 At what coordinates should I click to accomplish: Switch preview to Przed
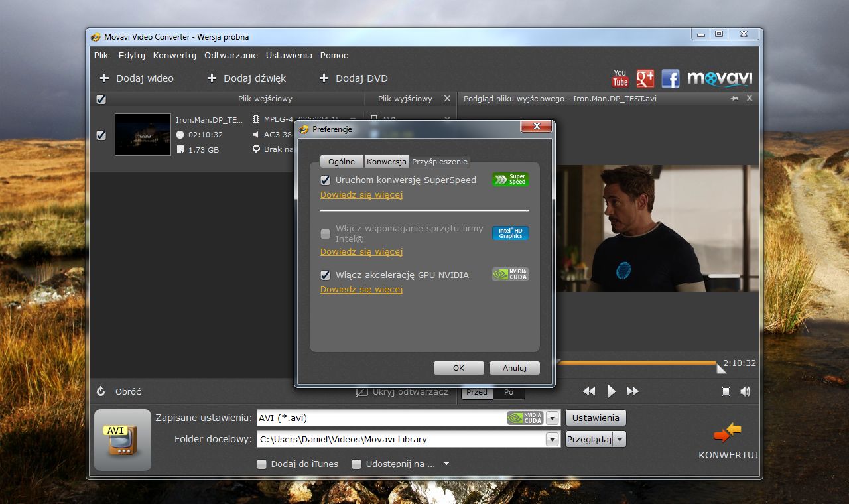coord(477,392)
